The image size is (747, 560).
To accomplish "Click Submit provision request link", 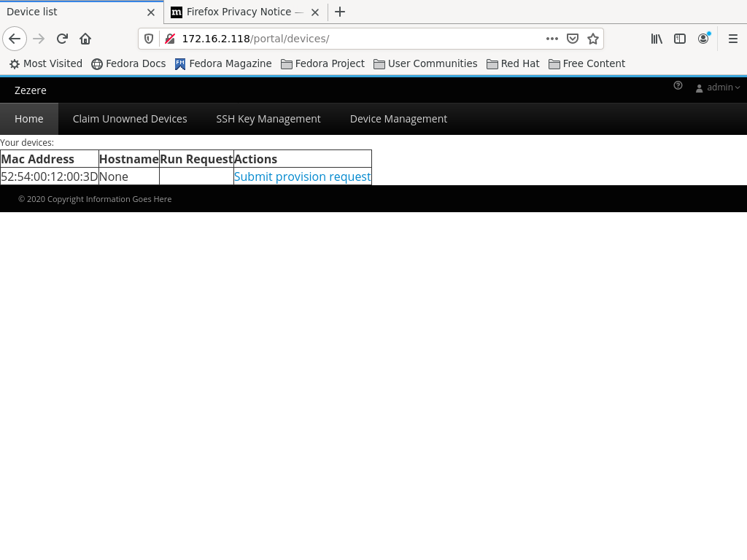I will 302,176.
